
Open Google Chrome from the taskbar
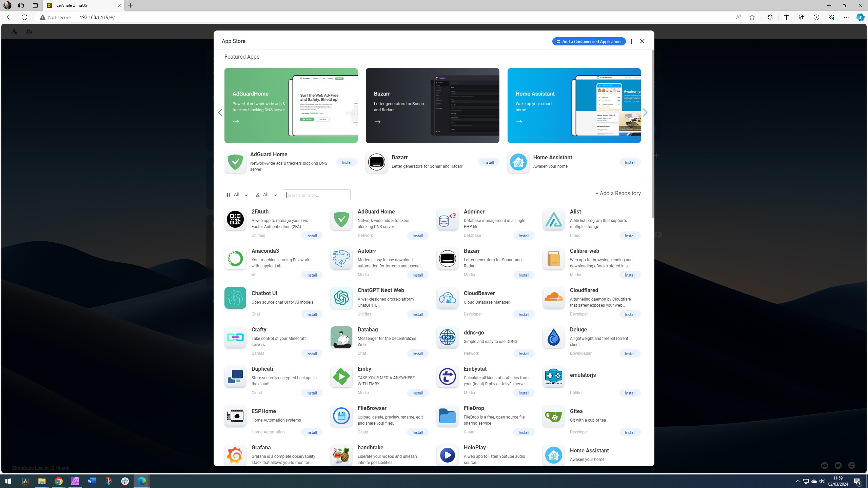(x=59, y=481)
